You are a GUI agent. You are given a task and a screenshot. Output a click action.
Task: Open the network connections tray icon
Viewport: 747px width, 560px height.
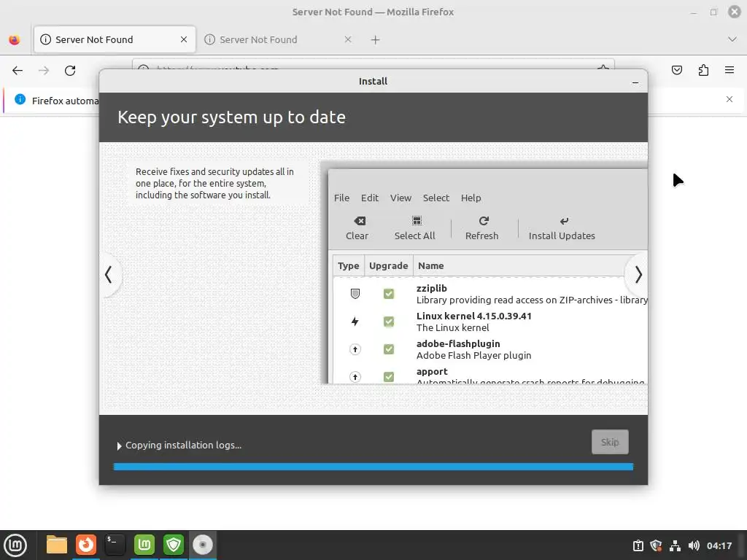[x=675, y=545]
